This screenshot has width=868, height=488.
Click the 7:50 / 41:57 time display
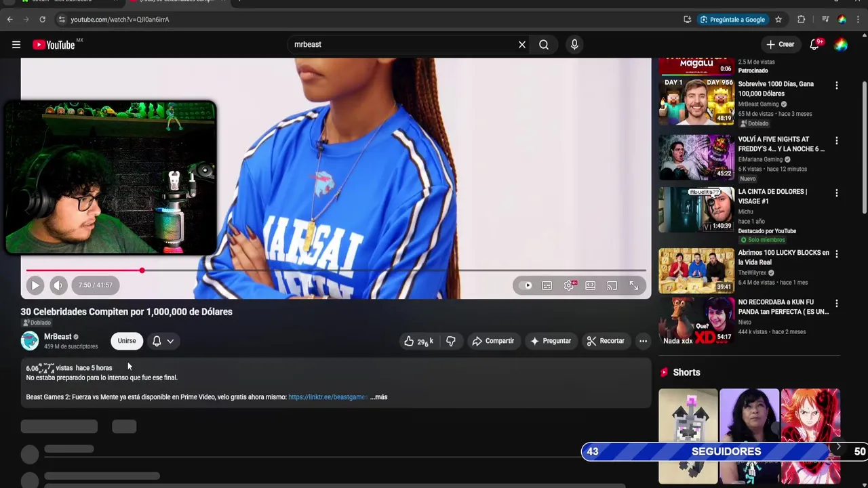(95, 285)
